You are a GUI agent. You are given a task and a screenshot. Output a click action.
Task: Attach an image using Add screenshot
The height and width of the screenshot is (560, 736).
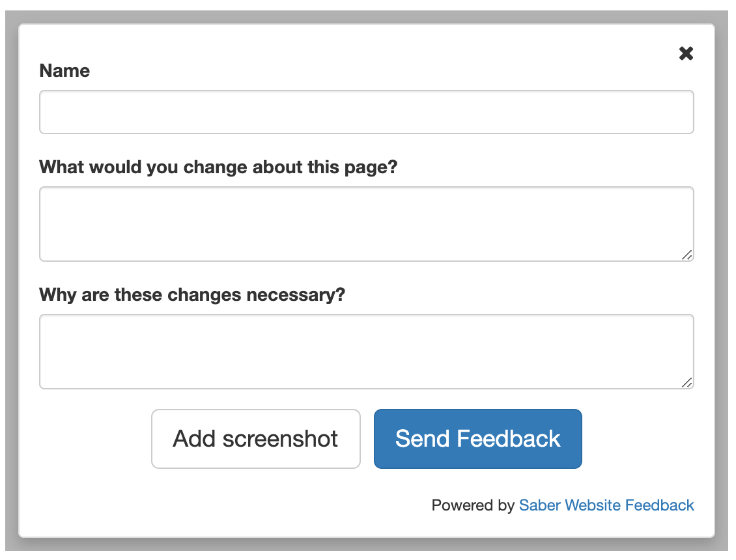coord(255,439)
